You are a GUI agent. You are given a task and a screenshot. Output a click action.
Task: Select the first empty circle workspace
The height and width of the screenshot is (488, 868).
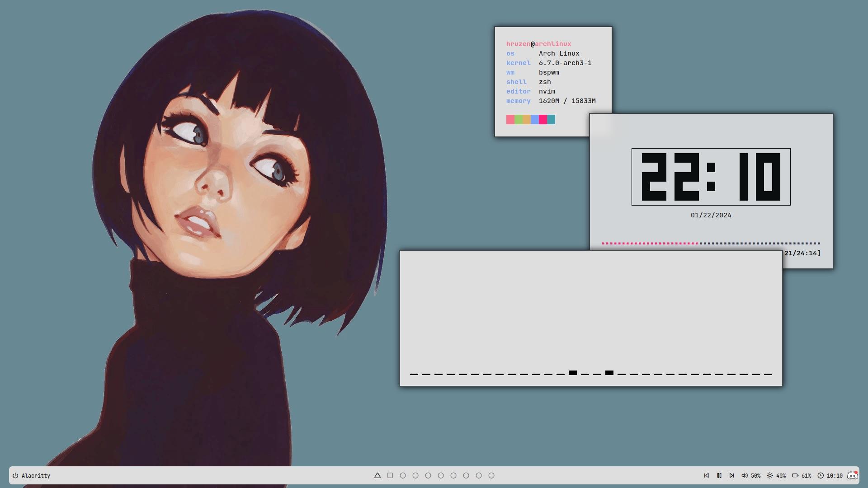click(403, 475)
